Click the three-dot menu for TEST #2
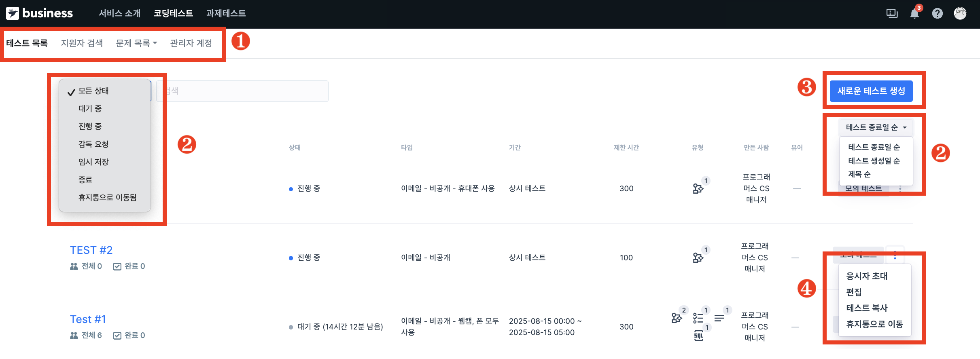Screen dimensions: 980x359 tap(895, 256)
